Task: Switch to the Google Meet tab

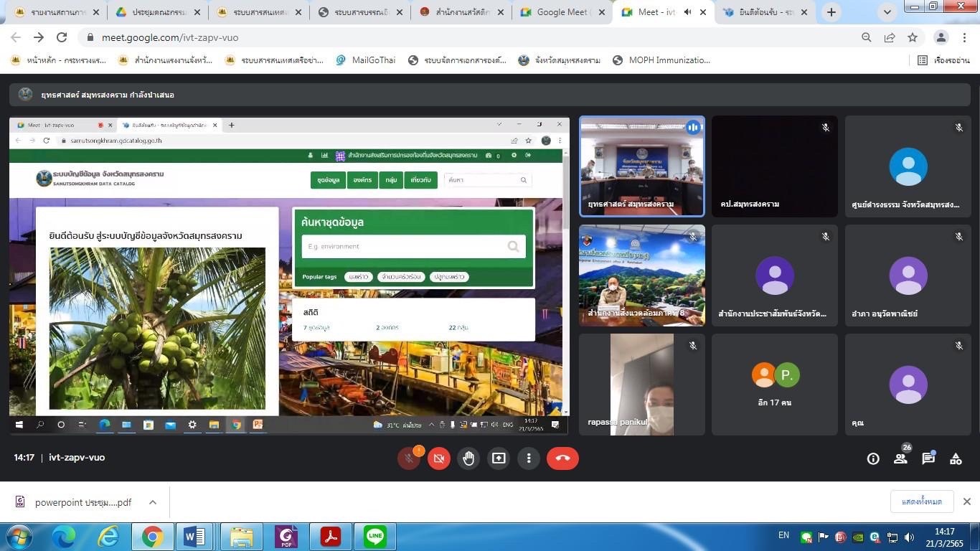Action: 561,12
